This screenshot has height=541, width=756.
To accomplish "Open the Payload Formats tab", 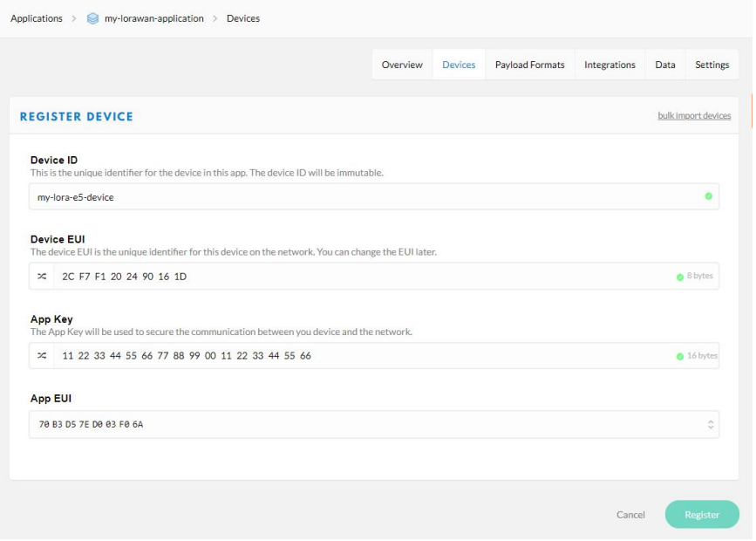I will click(x=529, y=65).
